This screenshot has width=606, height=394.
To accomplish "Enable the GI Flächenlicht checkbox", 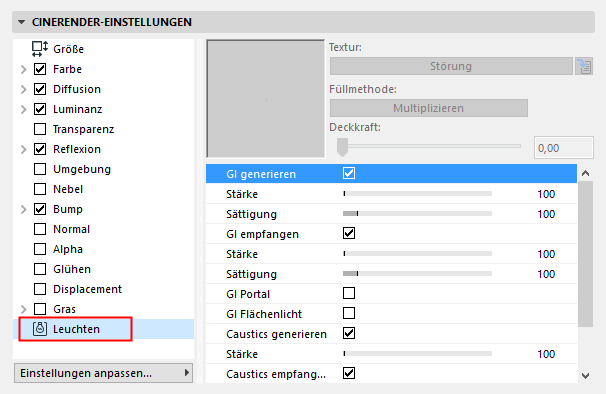I will 349,313.
